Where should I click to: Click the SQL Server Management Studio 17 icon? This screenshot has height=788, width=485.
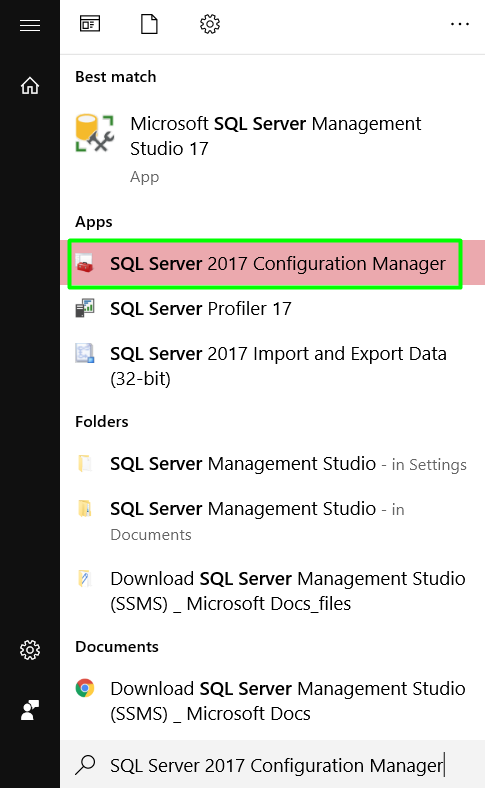pos(94,133)
